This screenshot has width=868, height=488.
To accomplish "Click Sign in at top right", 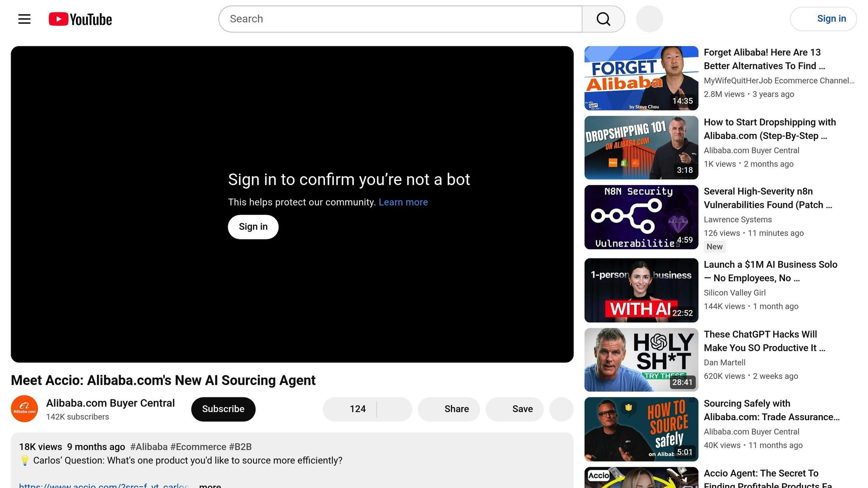I will coord(823,19).
